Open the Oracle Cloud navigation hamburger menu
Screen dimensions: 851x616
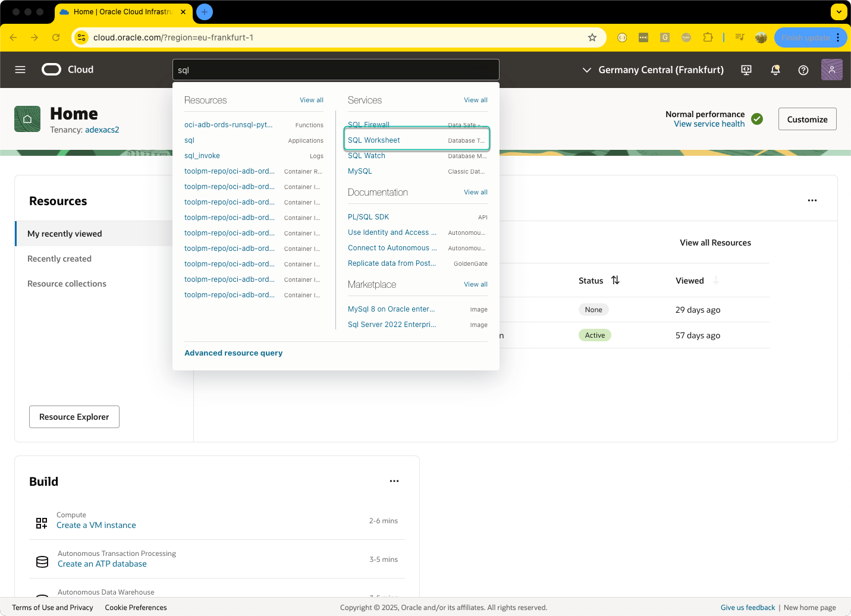pyautogui.click(x=20, y=70)
